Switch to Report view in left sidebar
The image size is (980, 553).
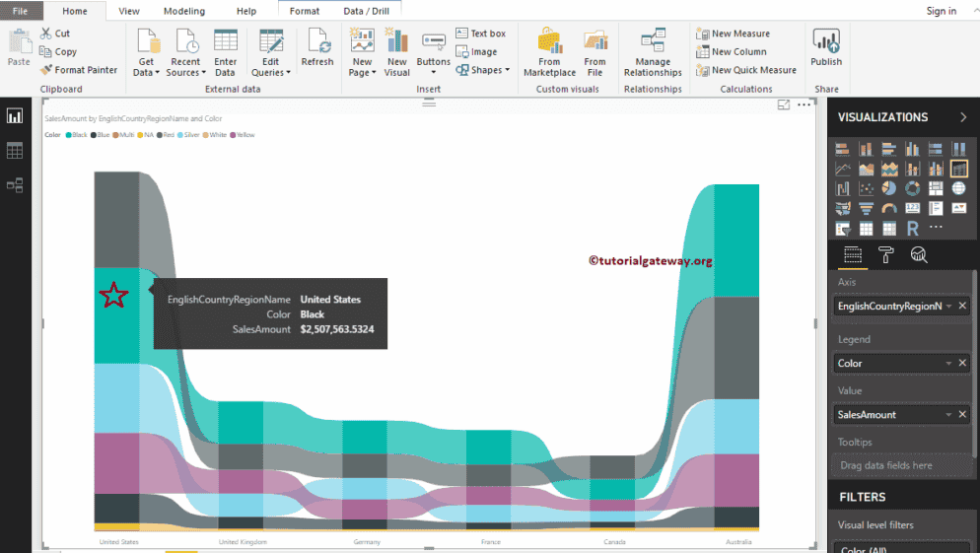click(15, 116)
